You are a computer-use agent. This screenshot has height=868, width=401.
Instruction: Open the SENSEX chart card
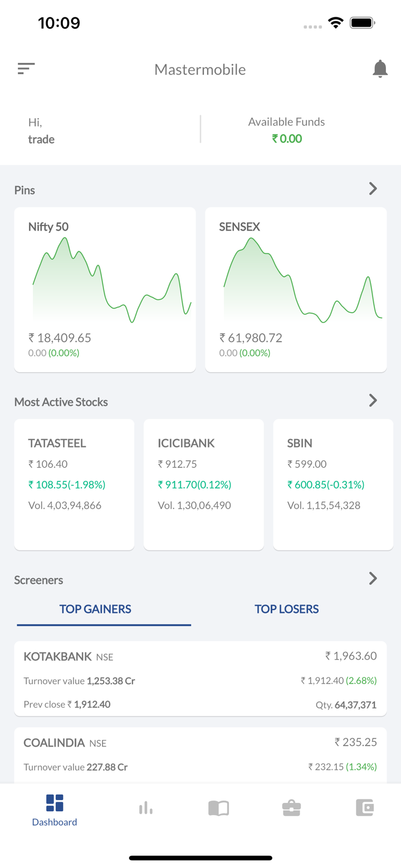[296, 290]
